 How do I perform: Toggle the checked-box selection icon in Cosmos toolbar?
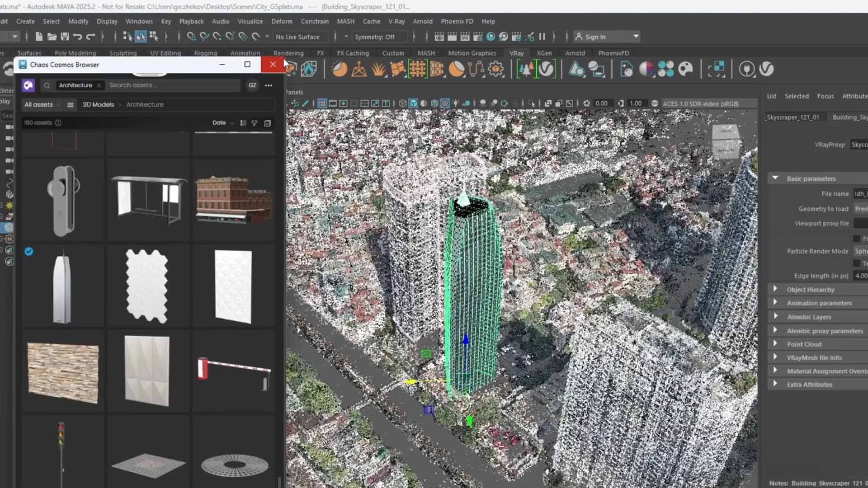click(268, 123)
